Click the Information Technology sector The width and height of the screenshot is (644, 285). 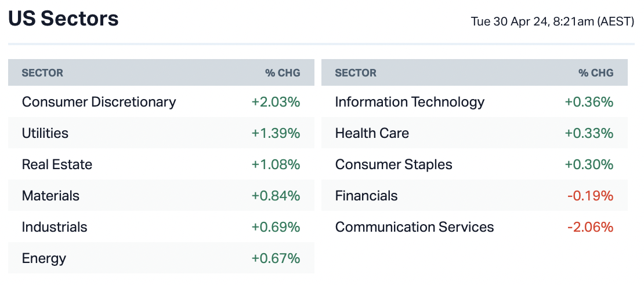pyautogui.click(x=410, y=102)
